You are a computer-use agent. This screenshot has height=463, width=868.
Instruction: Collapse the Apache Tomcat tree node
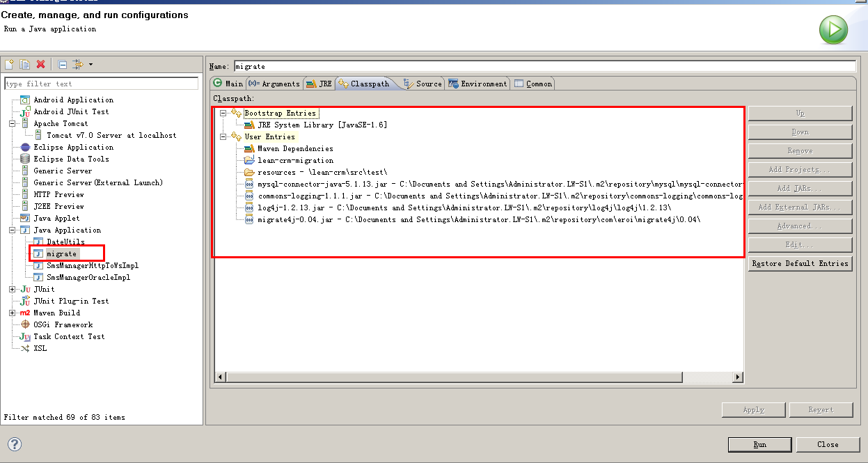pos(13,124)
